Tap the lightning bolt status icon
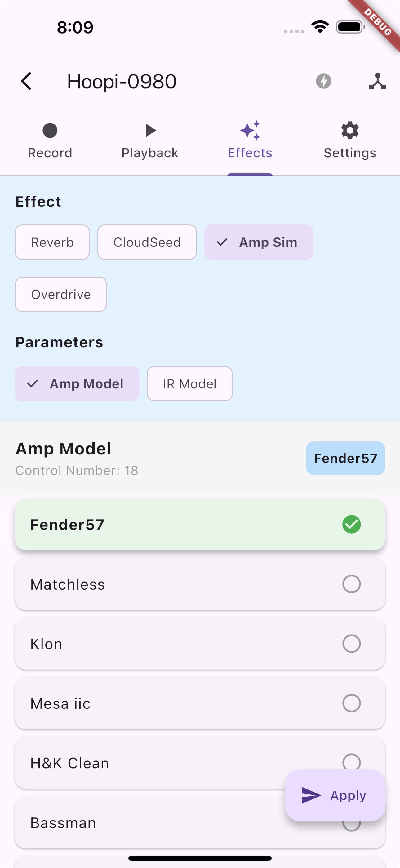The height and width of the screenshot is (868, 400). pyautogui.click(x=324, y=81)
